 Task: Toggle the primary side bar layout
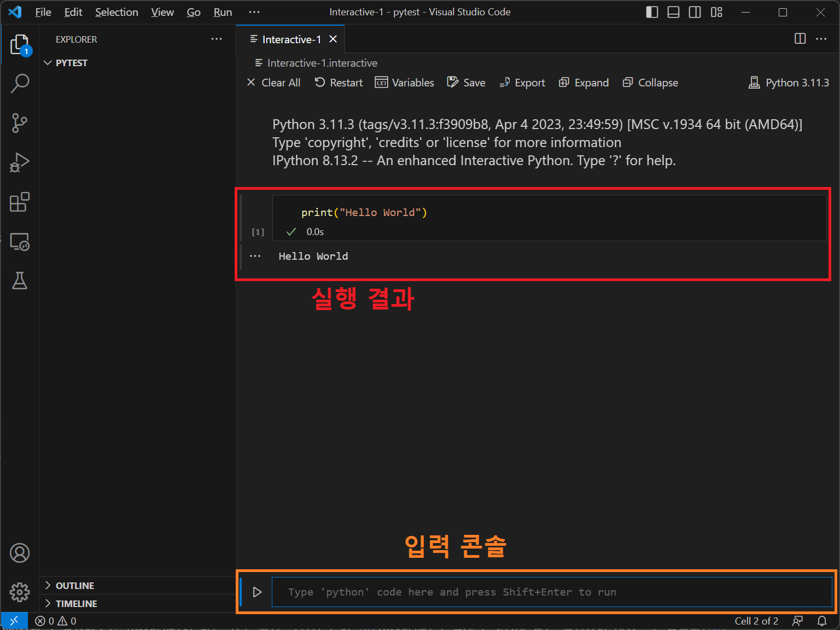pos(652,12)
